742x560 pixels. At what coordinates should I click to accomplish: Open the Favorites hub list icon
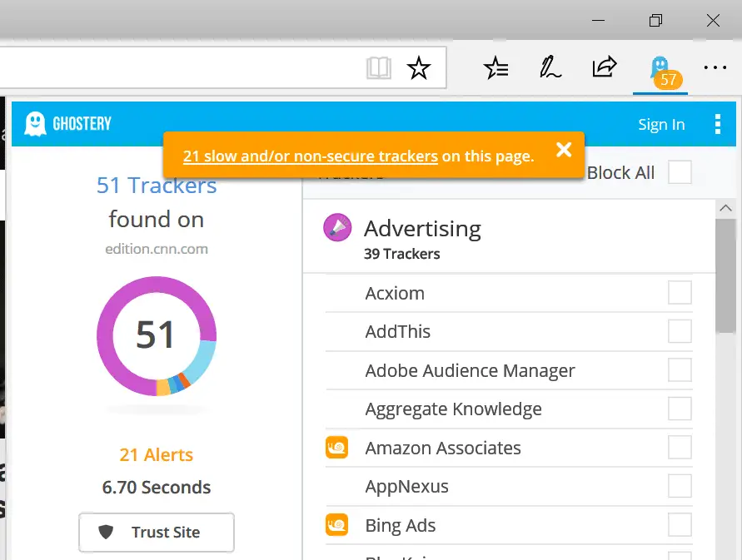tap(496, 67)
